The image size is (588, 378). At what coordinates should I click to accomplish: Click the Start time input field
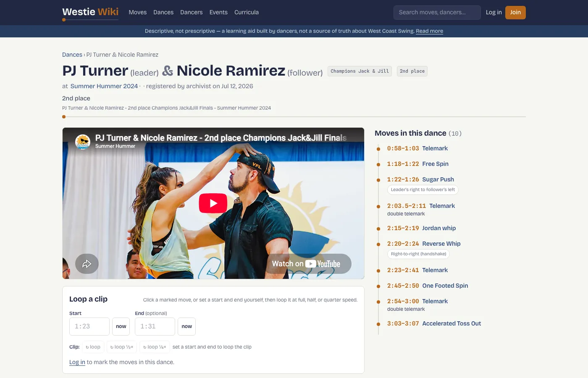[x=89, y=326]
